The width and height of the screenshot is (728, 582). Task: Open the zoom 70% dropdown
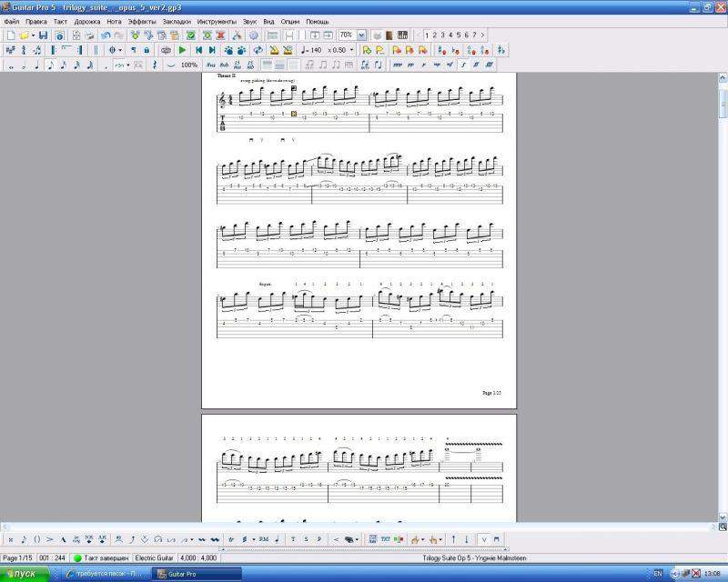coord(361,35)
